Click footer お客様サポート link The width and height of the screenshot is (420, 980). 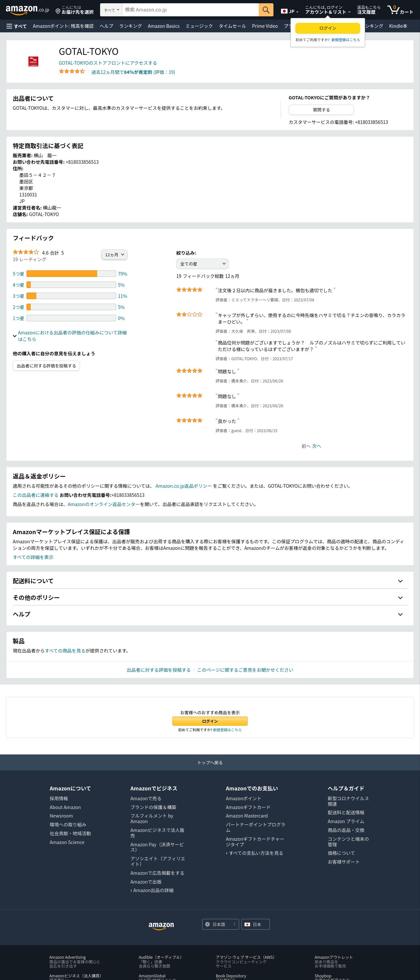[x=343, y=862]
